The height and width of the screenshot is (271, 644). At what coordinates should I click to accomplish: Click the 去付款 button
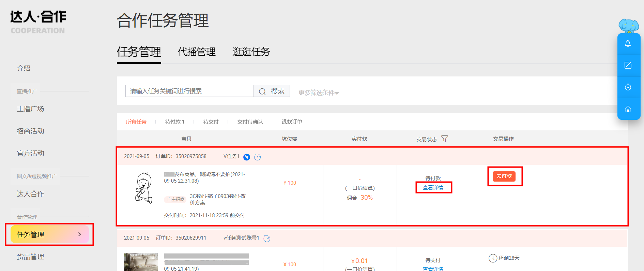pyautogui.click(x=504, y=176)
